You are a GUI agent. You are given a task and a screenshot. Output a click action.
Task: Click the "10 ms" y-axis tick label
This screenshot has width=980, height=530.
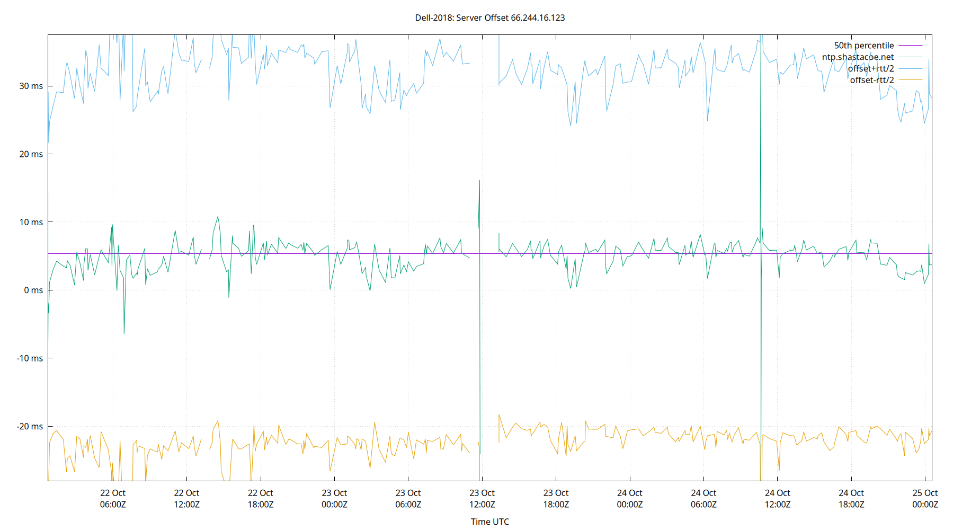coord(31,222)
